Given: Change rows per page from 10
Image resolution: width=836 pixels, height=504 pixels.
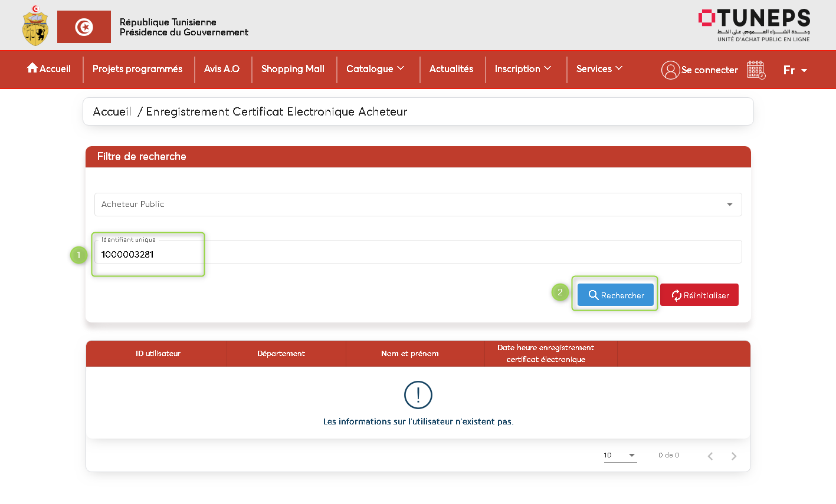Looking at the screenshot, I should point(619,455).
